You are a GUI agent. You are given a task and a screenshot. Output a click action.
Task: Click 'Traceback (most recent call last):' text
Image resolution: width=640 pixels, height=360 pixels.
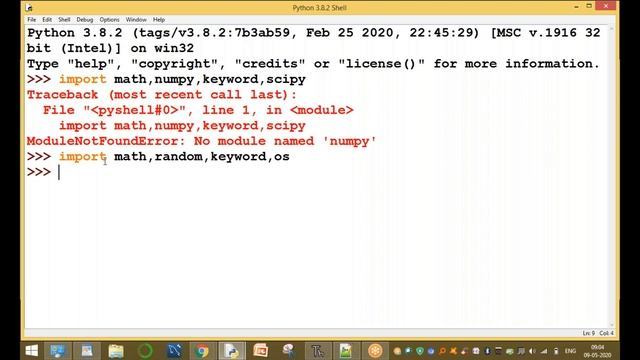162,95
